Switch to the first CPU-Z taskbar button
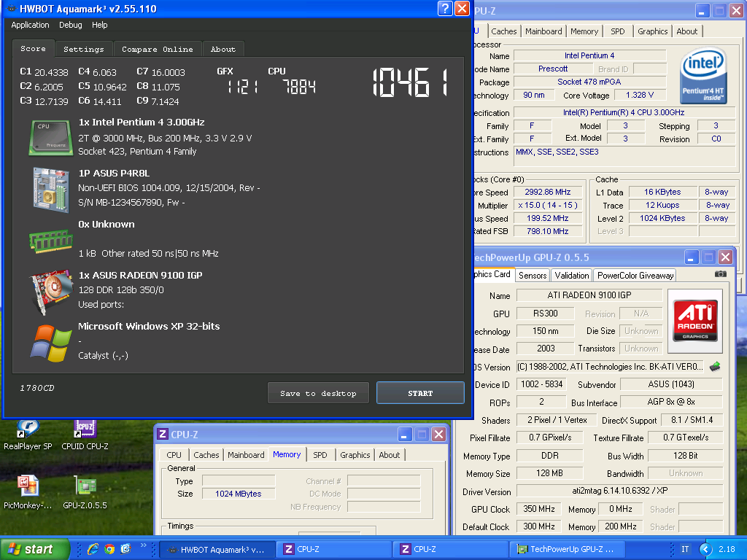 336,549
